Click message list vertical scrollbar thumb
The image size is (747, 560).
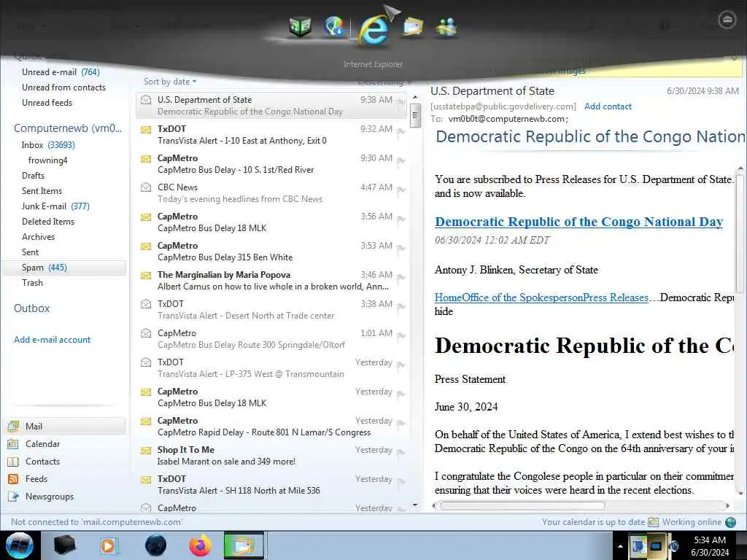415,116
